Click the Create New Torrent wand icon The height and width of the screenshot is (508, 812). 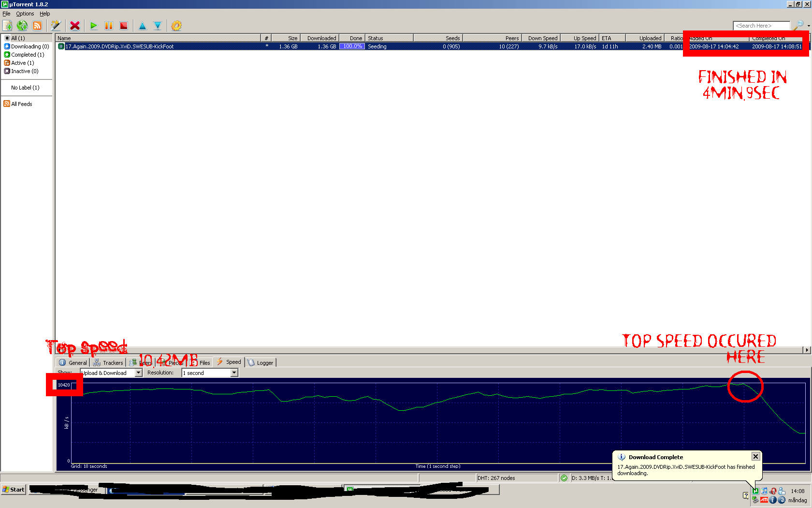56,26
